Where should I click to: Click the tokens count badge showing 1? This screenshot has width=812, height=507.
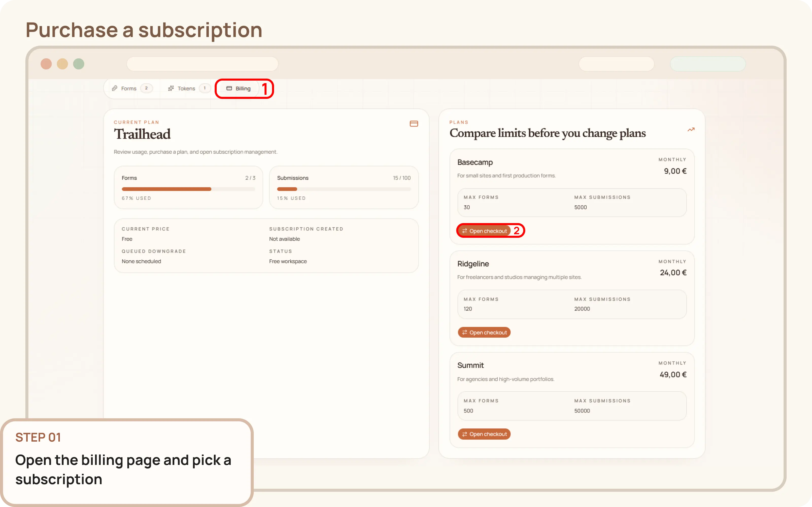(x=204, y=88)
